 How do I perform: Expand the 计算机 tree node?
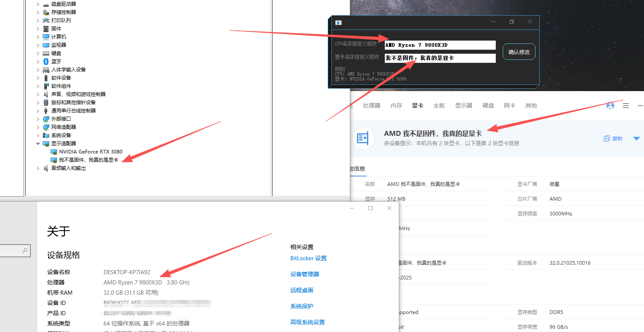tap(38, 37)
